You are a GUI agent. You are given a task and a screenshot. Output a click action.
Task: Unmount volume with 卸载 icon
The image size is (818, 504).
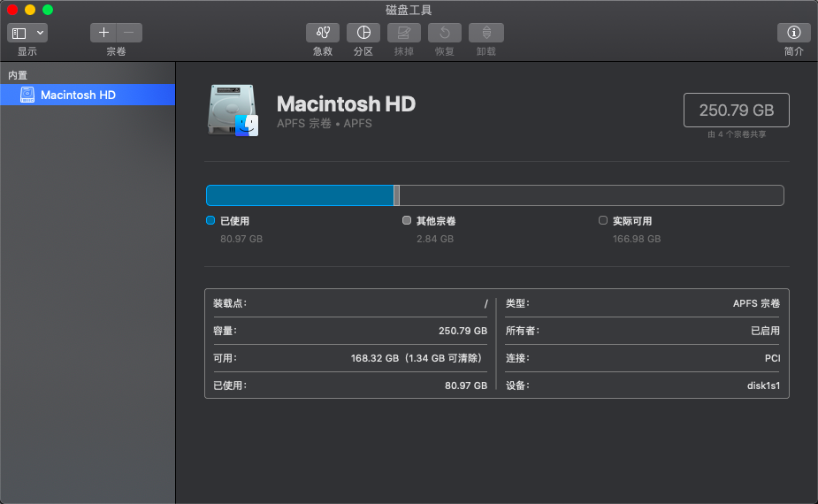pos(486,33)
